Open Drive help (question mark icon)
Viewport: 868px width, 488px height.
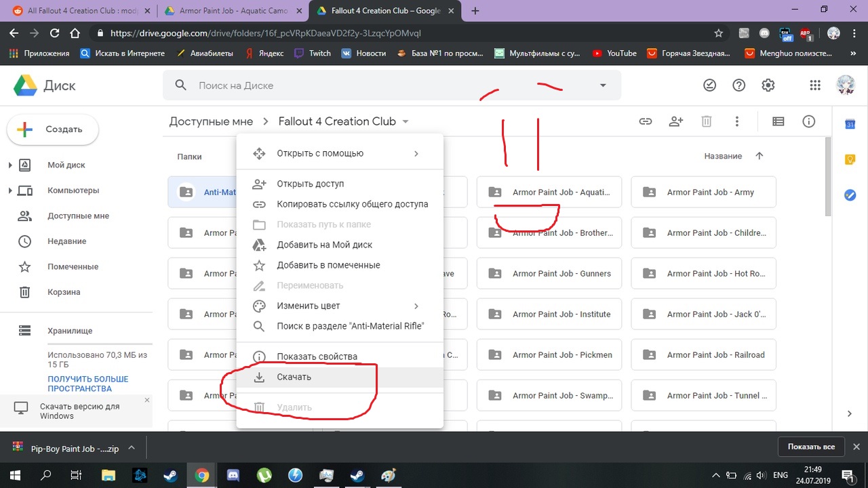(739, 85)
